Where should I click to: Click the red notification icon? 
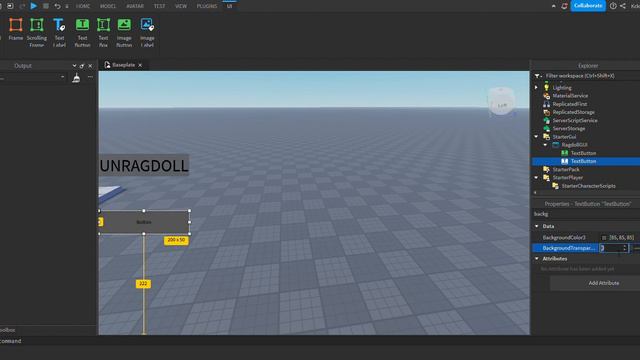[x=564, y=6]
